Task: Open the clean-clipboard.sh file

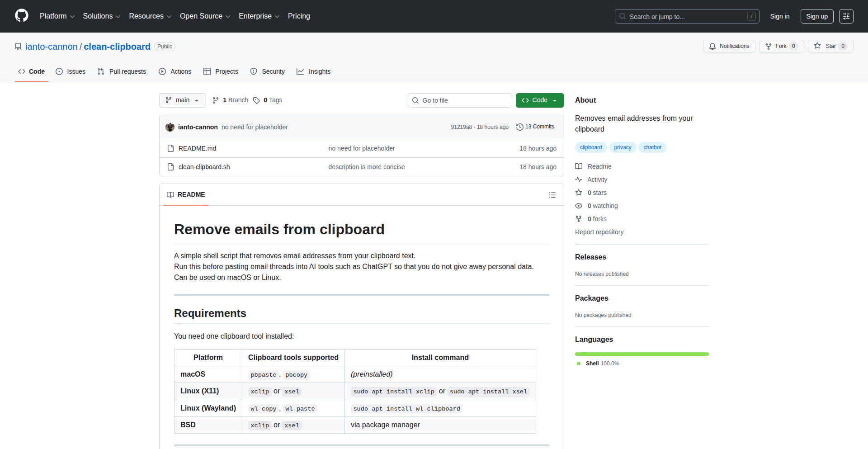Action: click(204, 167)
